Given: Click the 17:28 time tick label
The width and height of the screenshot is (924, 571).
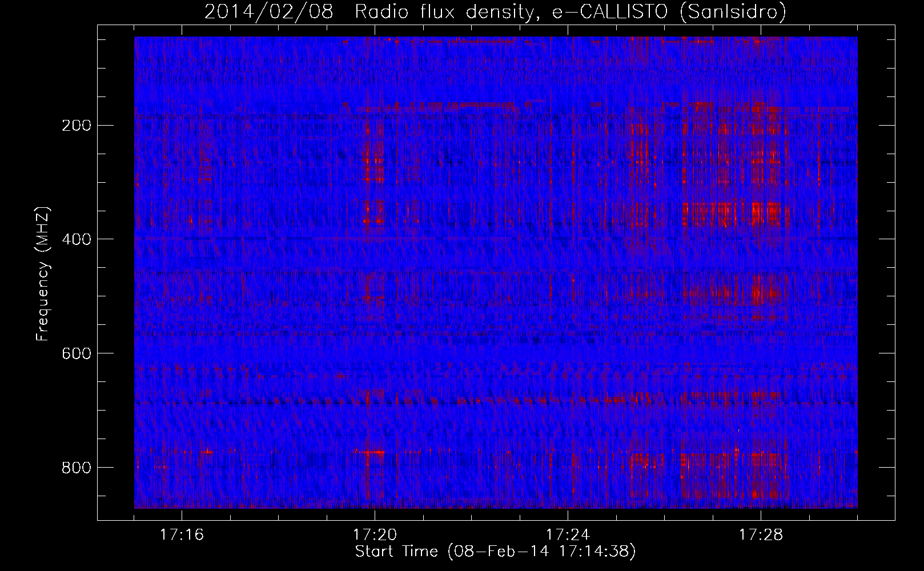Looking at the screenshot, I should point(761,535).
